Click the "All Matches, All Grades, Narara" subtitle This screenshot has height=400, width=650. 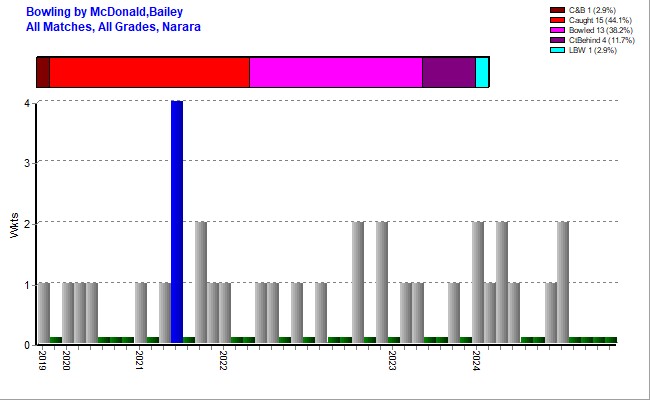[113, 26]
